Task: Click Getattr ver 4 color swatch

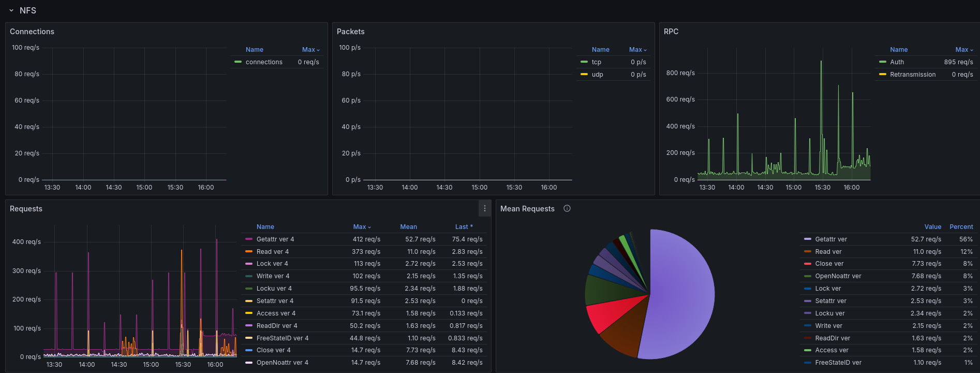Action: pyautogui.click(x=249, y=239)
